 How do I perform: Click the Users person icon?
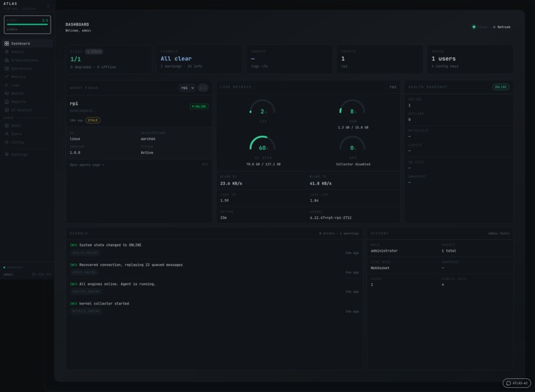(x=6, y=133)
